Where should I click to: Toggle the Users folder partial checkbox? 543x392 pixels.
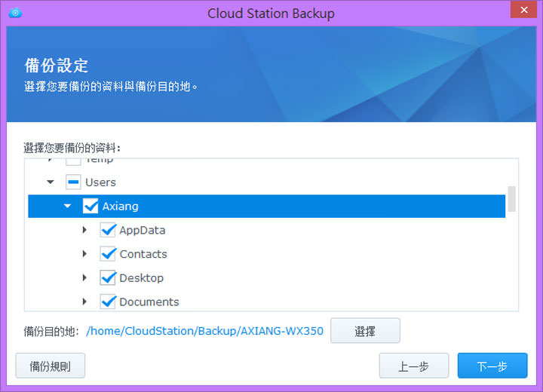73,182
